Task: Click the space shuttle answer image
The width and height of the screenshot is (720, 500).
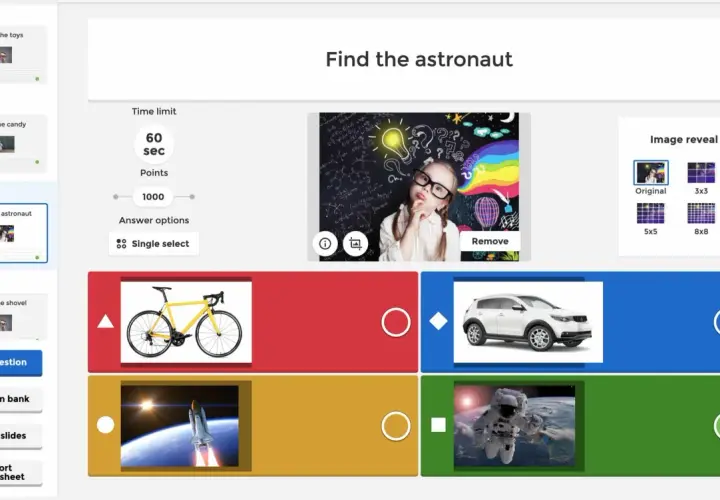Action: [x=180, y=426]
